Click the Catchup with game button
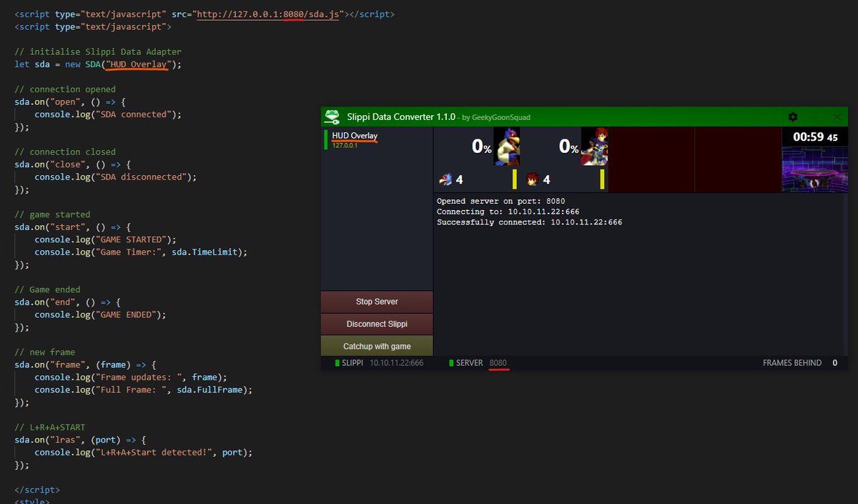The image size is (858, 504). (377, 346)
